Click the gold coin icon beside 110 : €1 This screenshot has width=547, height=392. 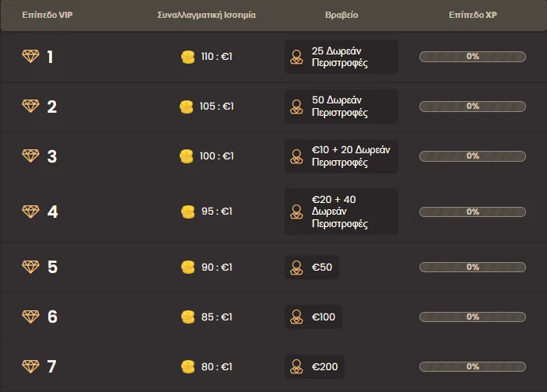[x=187, y=57]
